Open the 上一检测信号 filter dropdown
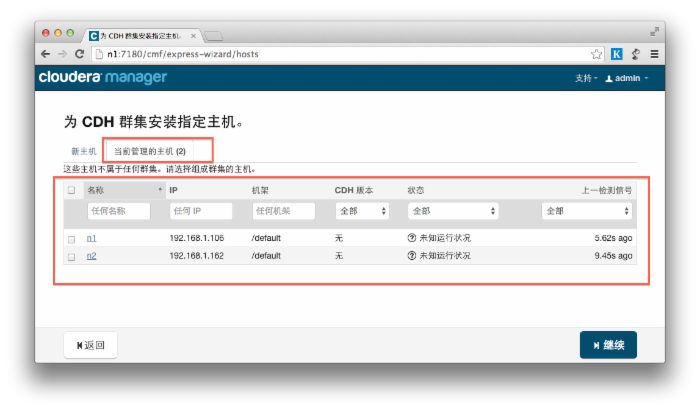 pos(586,211)
